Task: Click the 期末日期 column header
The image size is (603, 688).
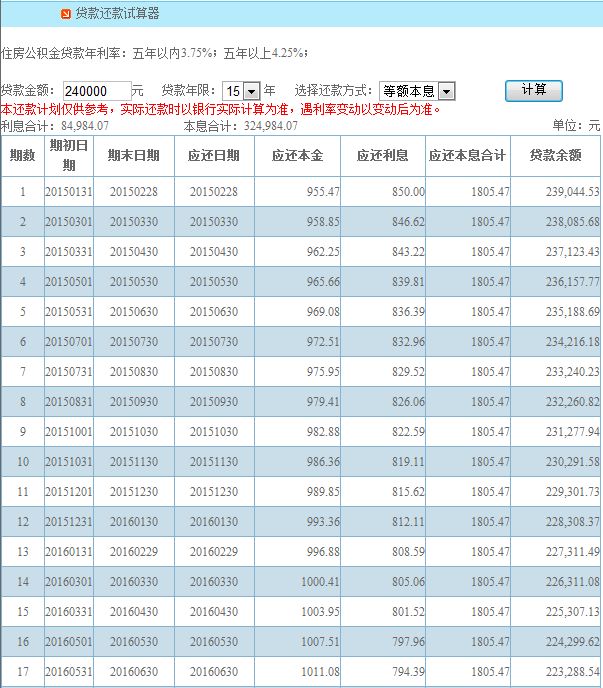Action: click(x=133, y=156)
